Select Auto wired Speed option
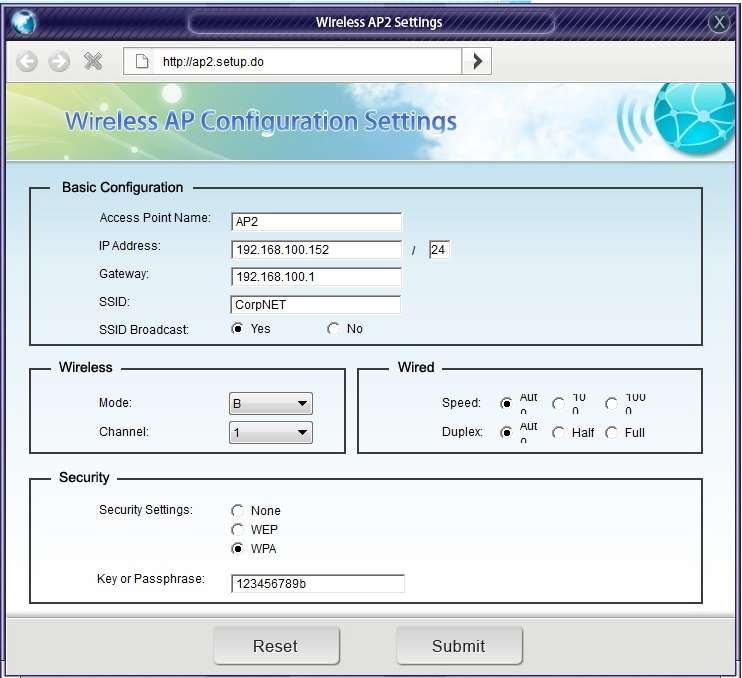Viewport: 742px width, 678px height. tap(506, 404)
